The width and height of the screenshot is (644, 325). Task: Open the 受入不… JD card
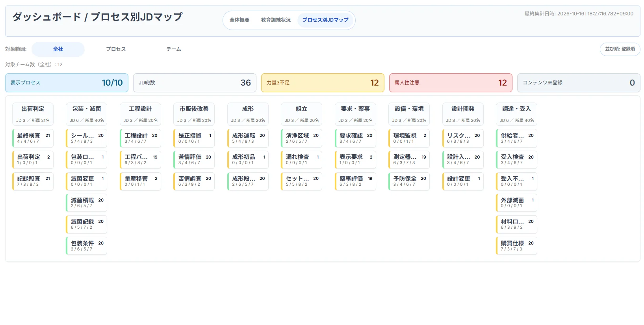pyautogui.click(x=516, y=181)
